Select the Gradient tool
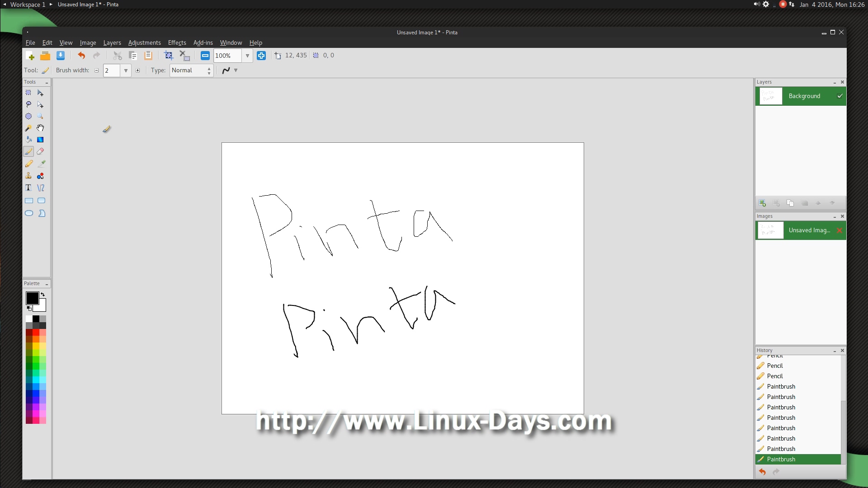The height and width of the screenshot is (488, 868). click(x=41, y=140)
